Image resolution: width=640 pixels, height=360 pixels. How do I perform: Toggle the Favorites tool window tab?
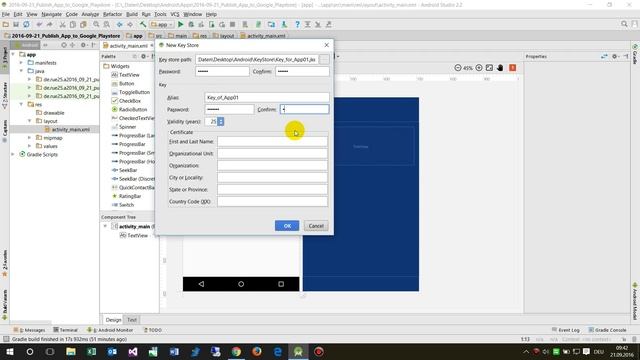(4, 263)
